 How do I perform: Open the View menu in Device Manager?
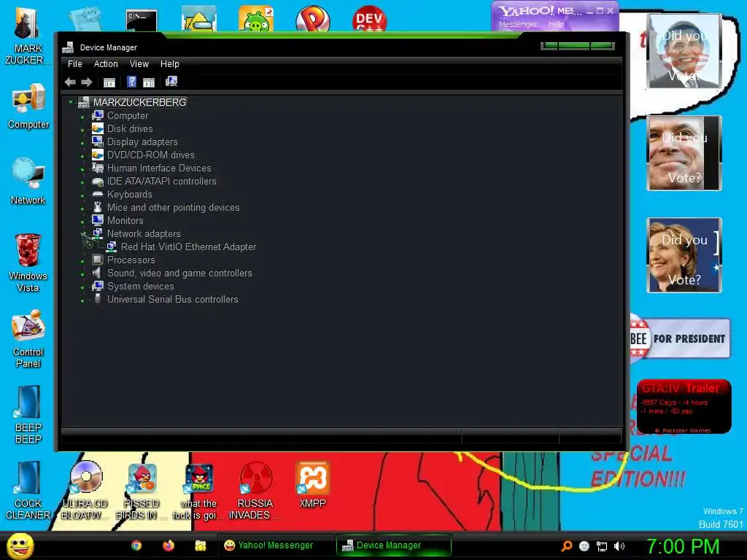click(139, 64)
